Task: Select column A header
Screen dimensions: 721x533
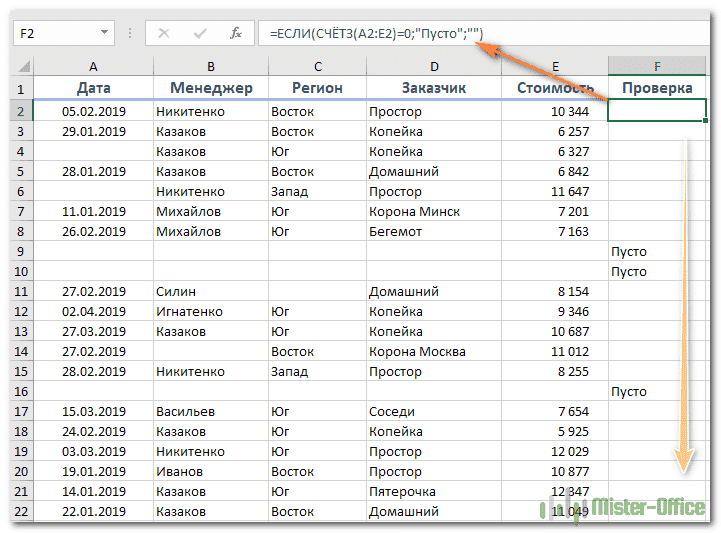Action: tap(93, 67)
